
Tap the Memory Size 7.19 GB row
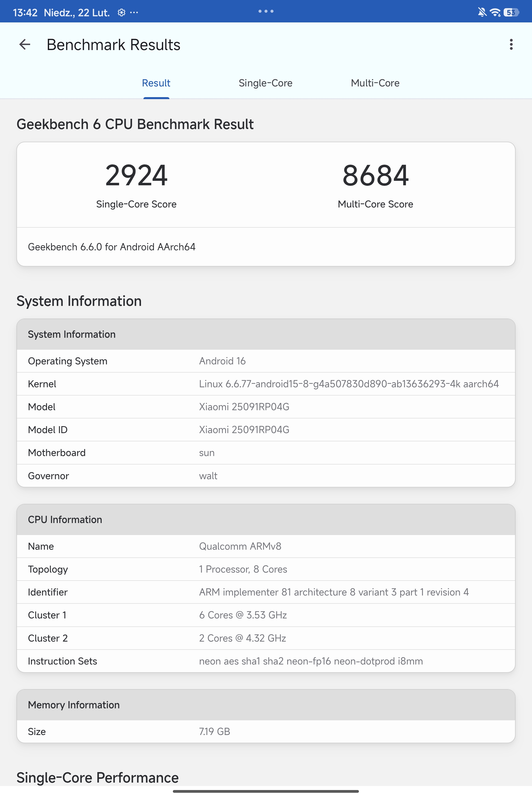click(x=266, y=731)
